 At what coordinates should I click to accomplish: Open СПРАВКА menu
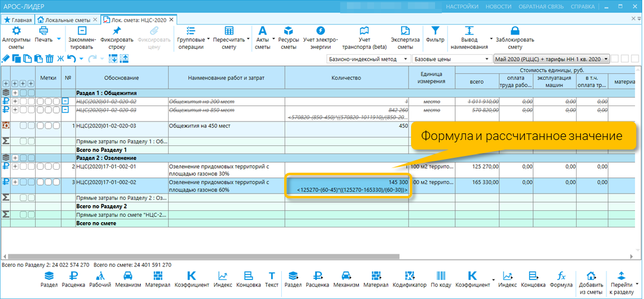click(583, 7)
